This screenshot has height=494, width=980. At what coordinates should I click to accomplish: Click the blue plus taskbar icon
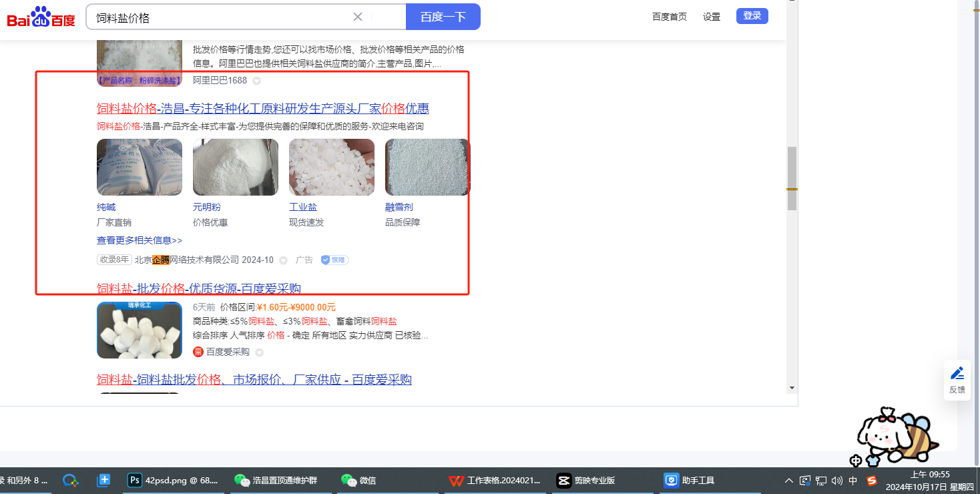(103, 480)
